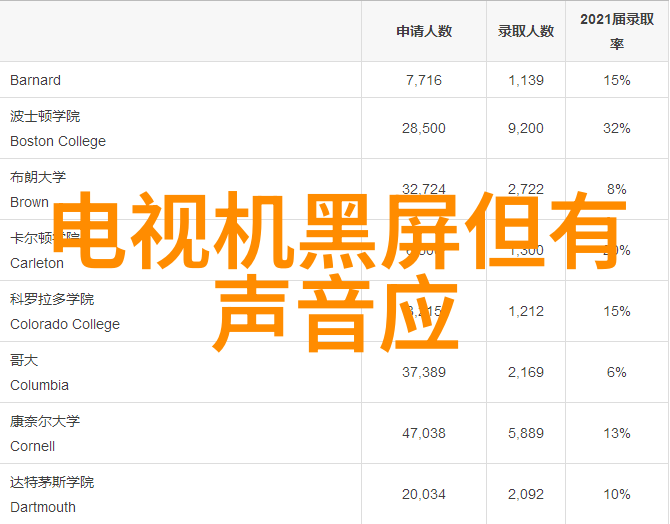Viewport: 670px width, 524px height.
Task: Click the 哥大 Chinese name
Action: click(x=24, y=360)
